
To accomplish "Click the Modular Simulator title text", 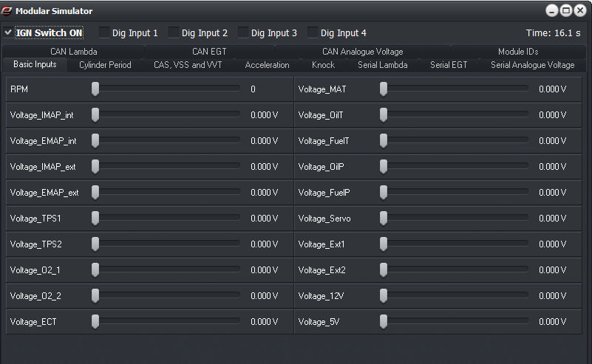I will [54, 11].
